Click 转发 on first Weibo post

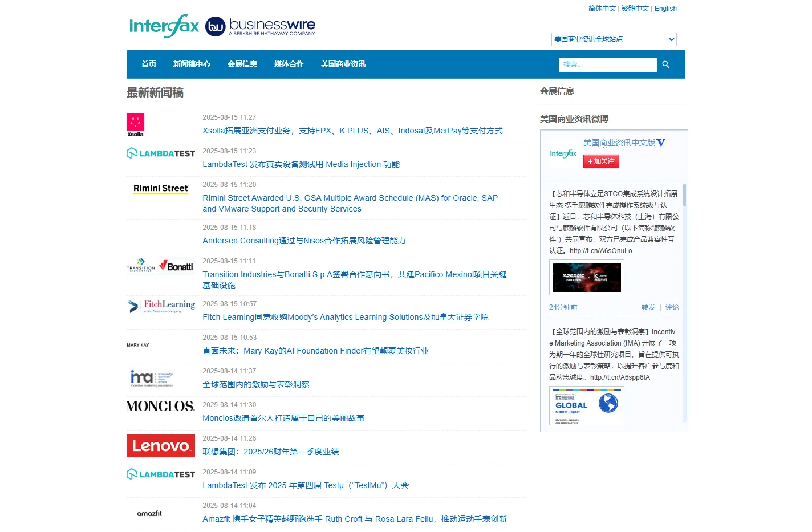click(648, 307)
